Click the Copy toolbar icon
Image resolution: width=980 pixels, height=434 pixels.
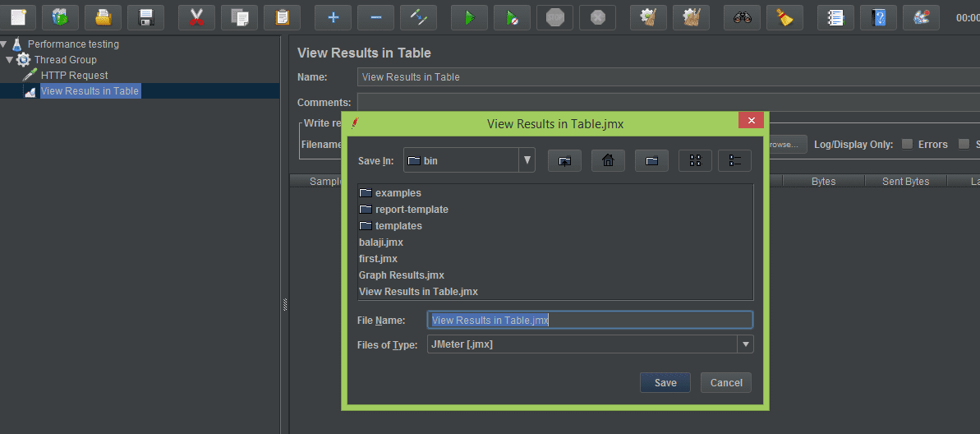(239, 17)
